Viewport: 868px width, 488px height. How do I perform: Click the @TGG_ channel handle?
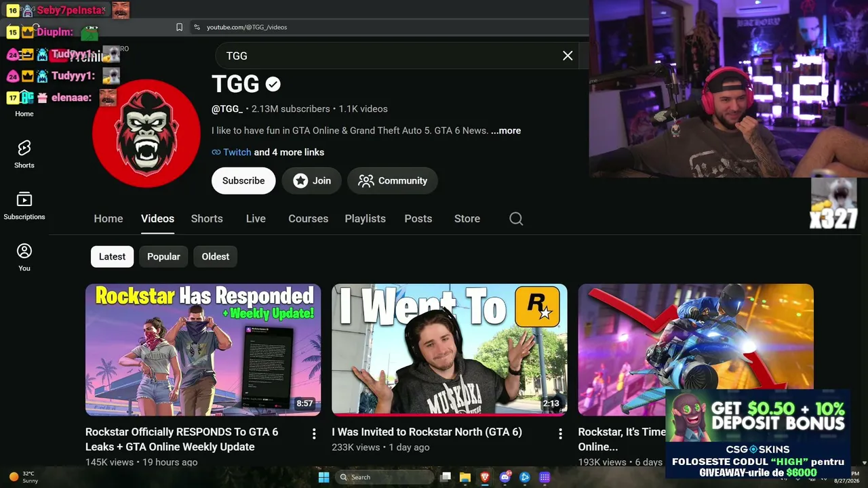pyautogui.click(x=227, y=109)
